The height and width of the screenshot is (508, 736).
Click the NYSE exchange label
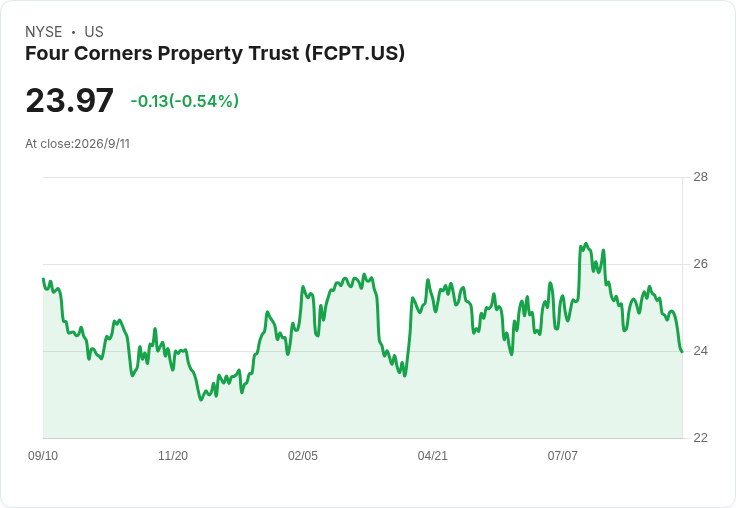pos(44,32)
